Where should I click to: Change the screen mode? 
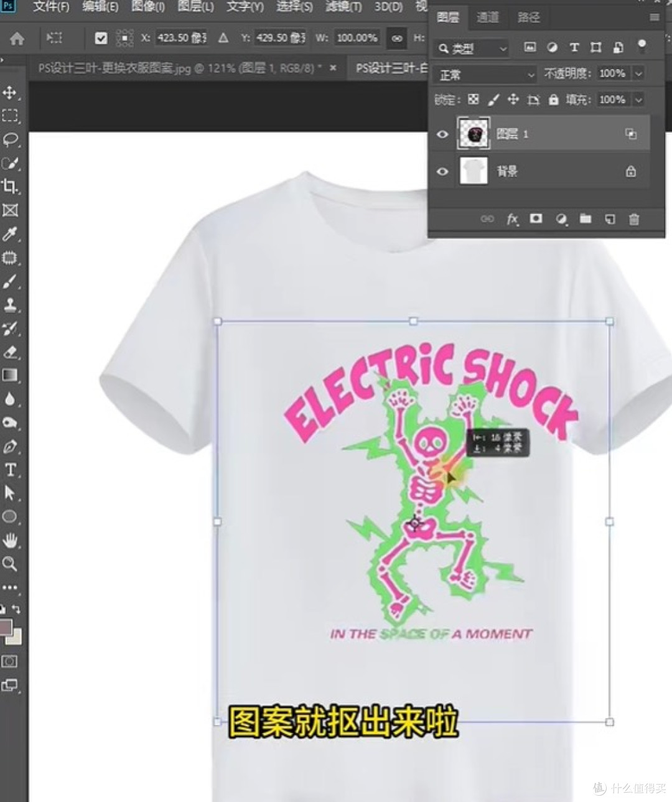click(x=9, y=686)
